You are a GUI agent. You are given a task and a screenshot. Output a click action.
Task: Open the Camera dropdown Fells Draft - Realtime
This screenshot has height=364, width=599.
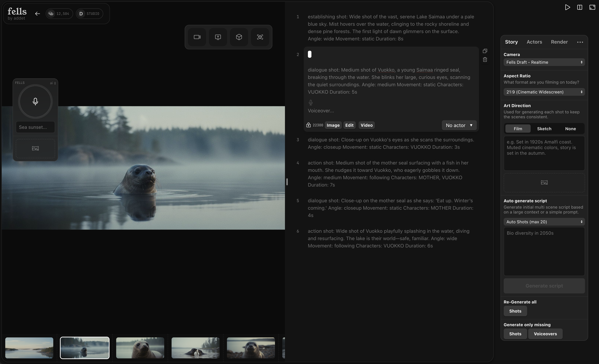pyautogui.click(x=544, y=62)
